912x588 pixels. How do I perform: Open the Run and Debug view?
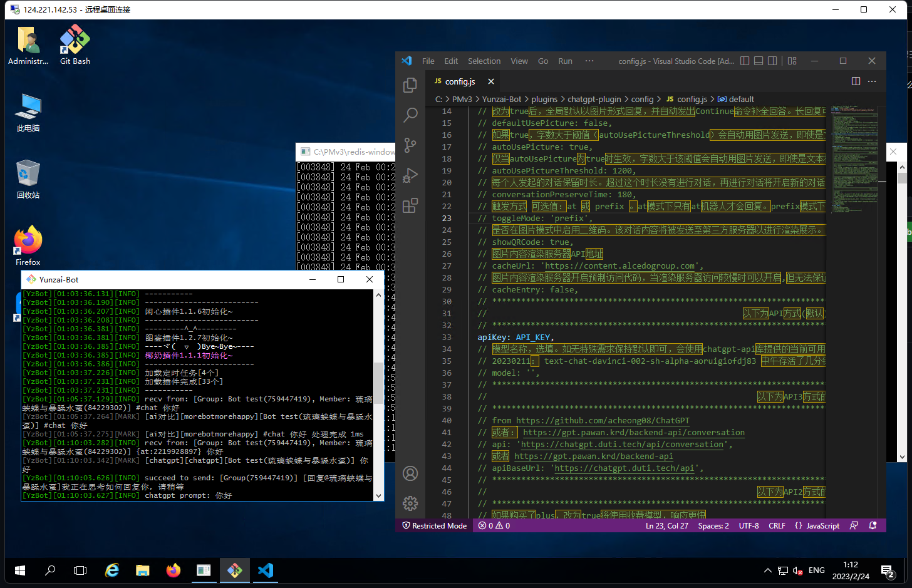click(x=410, y=175)
